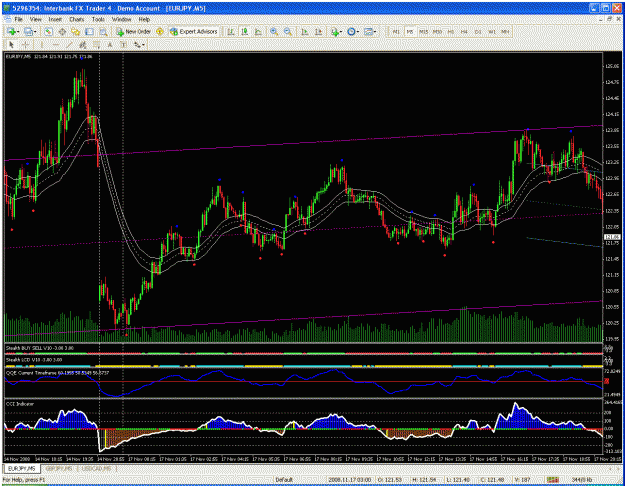
Task: Enable chart shift icon
Action: tap(318, 31)
